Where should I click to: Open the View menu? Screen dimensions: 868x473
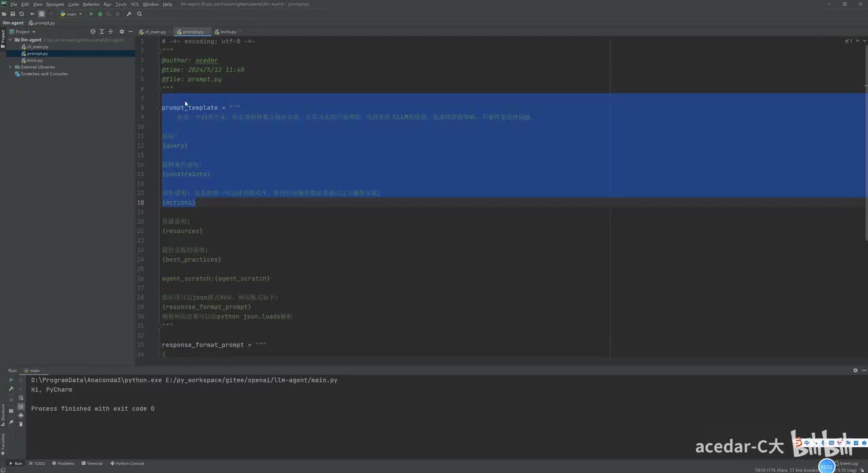click(x=38, y=4)
